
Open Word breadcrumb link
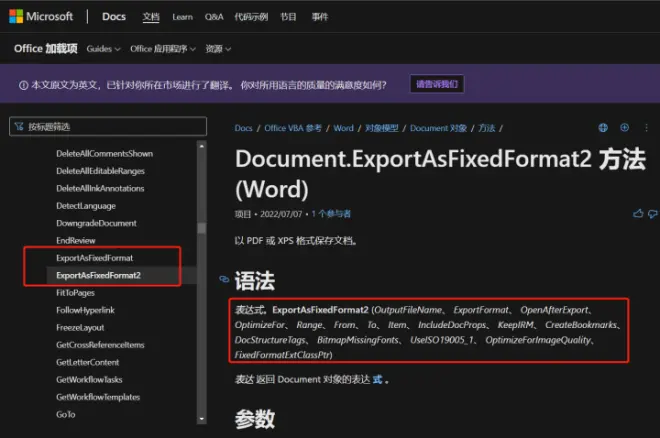point(343,128)
